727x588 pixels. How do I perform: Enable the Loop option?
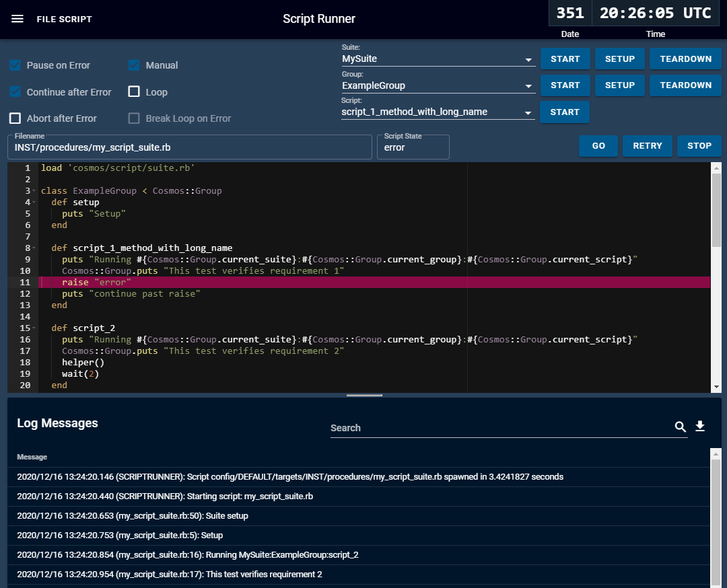pos(133,91)
